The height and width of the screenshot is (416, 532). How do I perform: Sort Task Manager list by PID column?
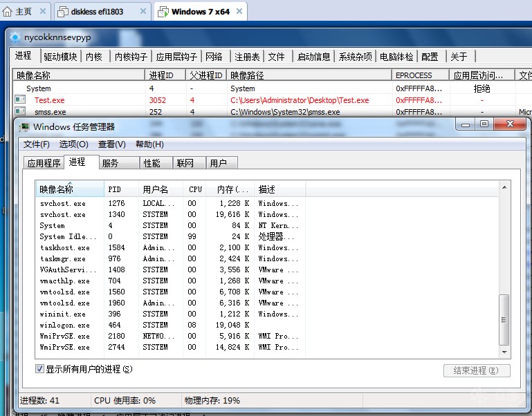122,189
